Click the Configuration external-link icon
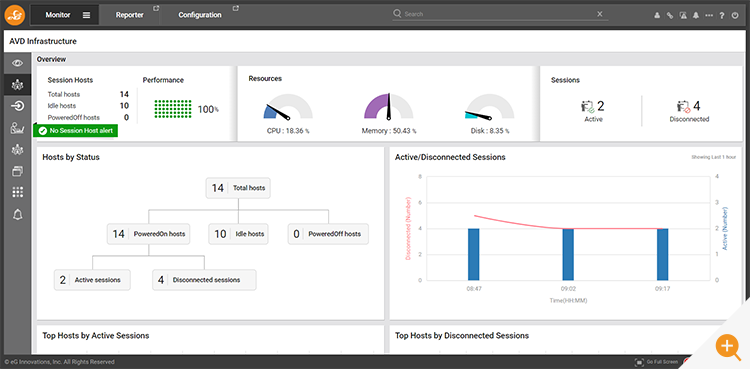 pos(235,8)
